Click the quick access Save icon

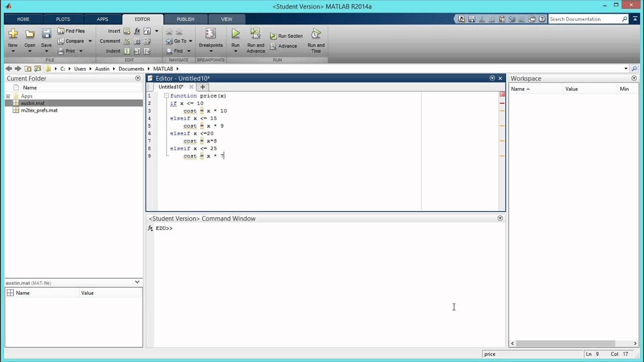click(471, 19)
